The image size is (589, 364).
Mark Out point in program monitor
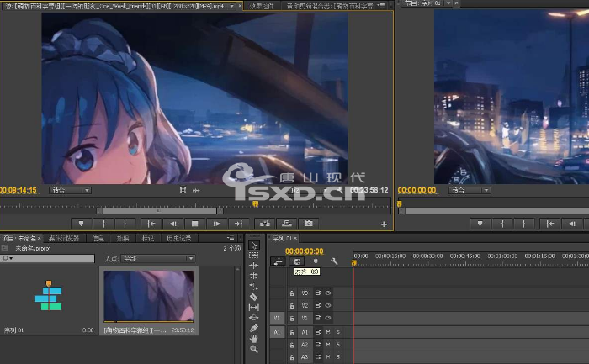(524, 224)
